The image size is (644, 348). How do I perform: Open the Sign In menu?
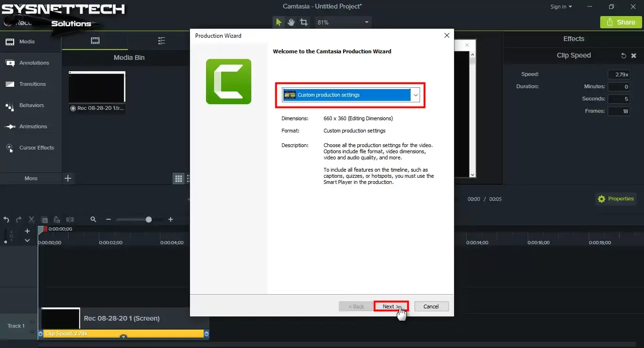pyautogui.click(x=561, y=7)
